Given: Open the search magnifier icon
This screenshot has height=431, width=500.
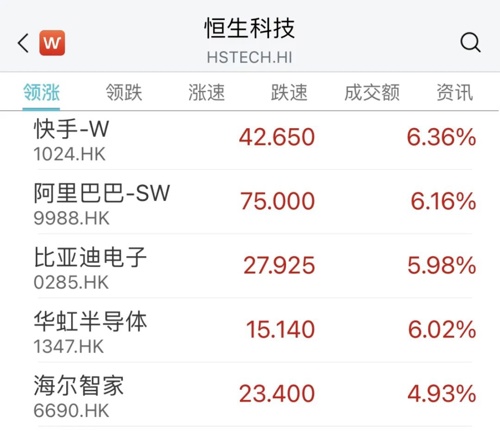Looking at the screenshot, I should 470,42.
